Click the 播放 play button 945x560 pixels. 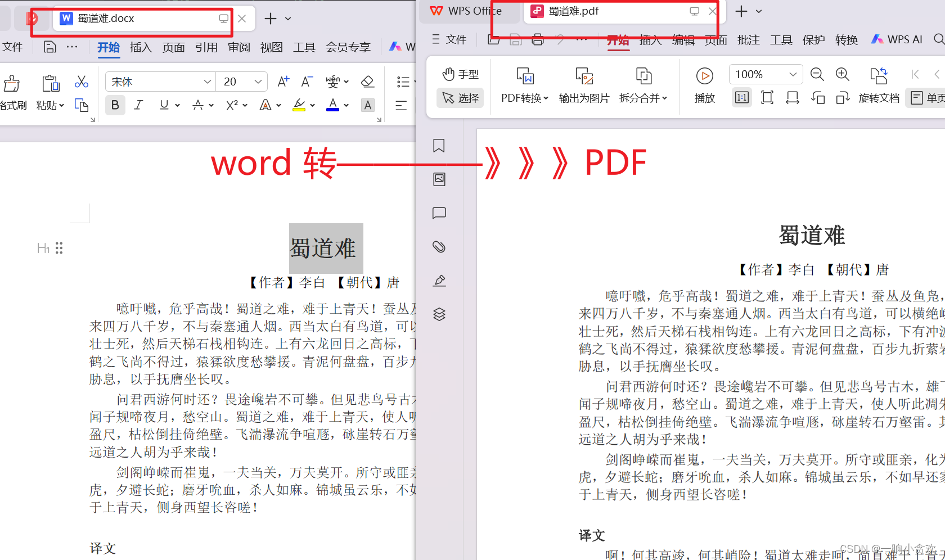pyautogui.click(x=705, y=85)
